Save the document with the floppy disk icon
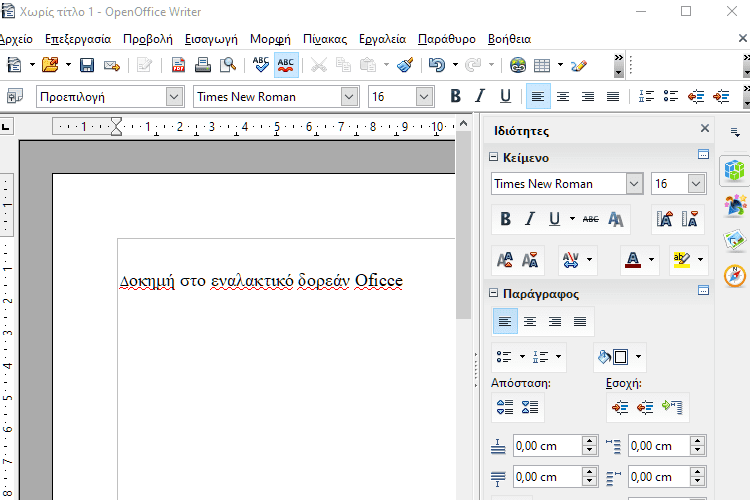The image size is (750, 500). 87,65
